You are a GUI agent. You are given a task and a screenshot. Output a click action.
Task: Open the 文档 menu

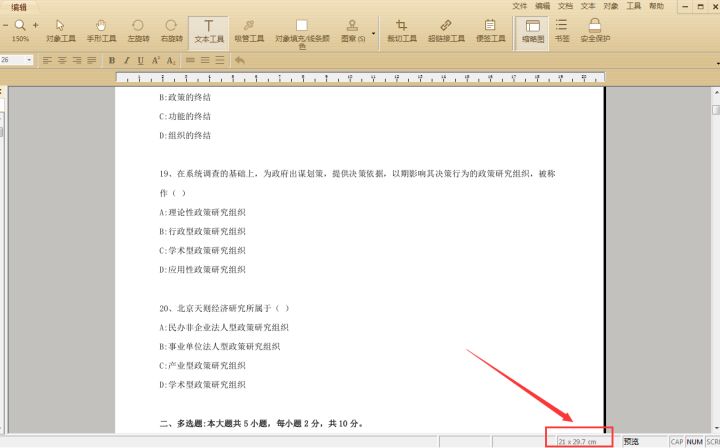point(565,6)
